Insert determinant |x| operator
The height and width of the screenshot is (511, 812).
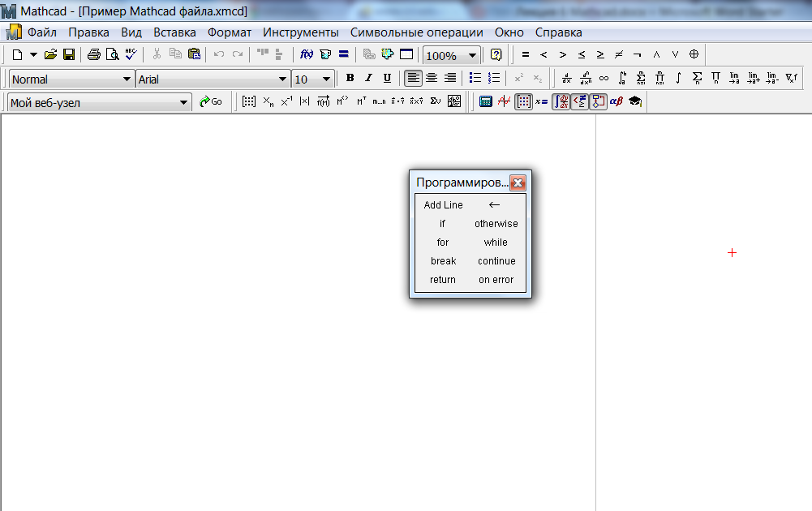click(305, 101)
